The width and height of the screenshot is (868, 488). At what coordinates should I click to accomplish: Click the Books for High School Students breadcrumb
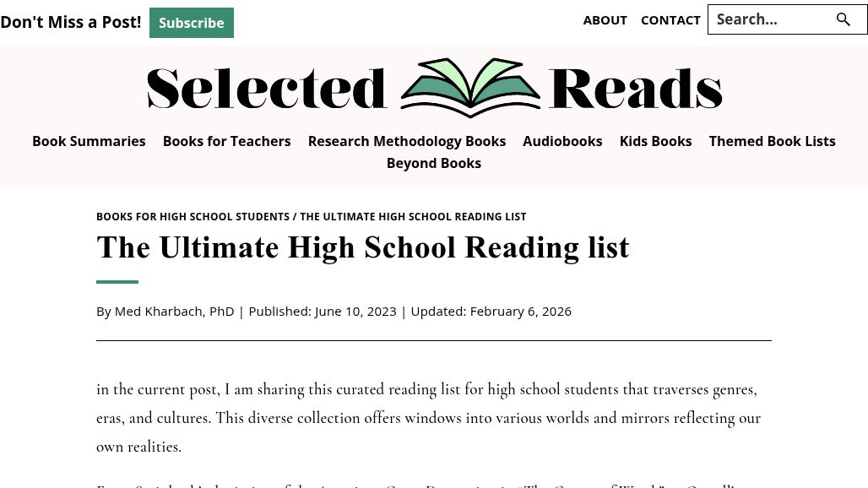pyautogui.click(x=193, y=217)
